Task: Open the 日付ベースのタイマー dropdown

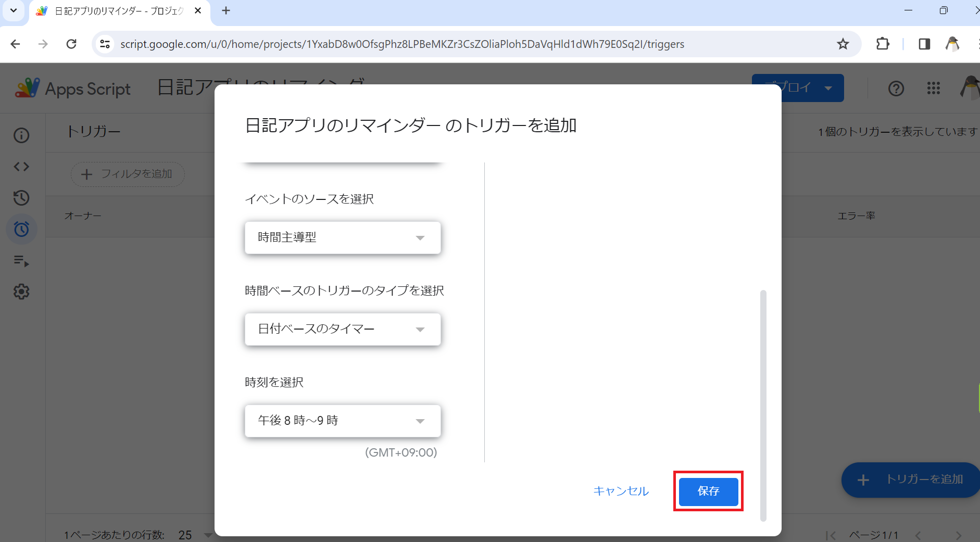Action: [343, 329]
